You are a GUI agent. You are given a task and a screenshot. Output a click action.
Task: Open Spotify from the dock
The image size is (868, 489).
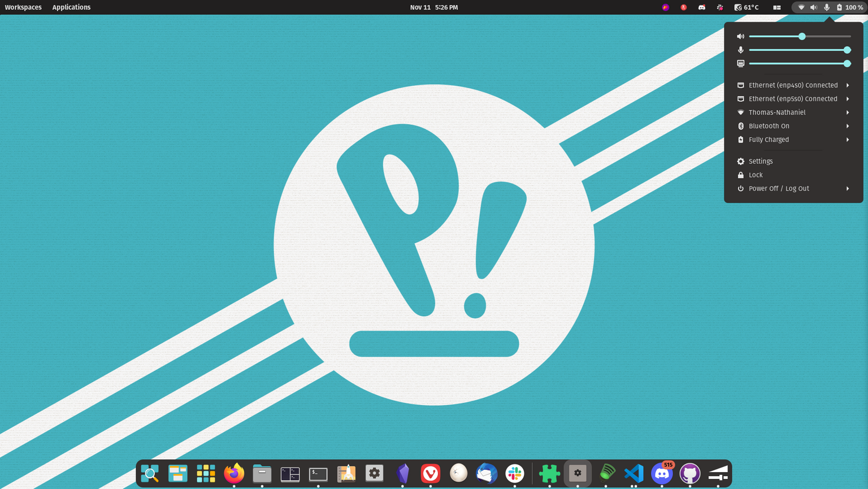coord(605,473)
